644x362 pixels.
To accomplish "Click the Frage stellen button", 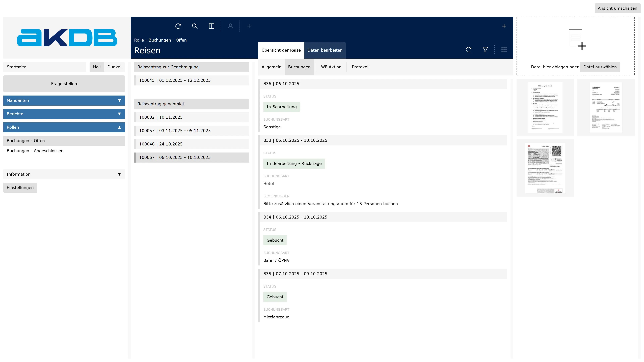I will (x=64, y=84).
